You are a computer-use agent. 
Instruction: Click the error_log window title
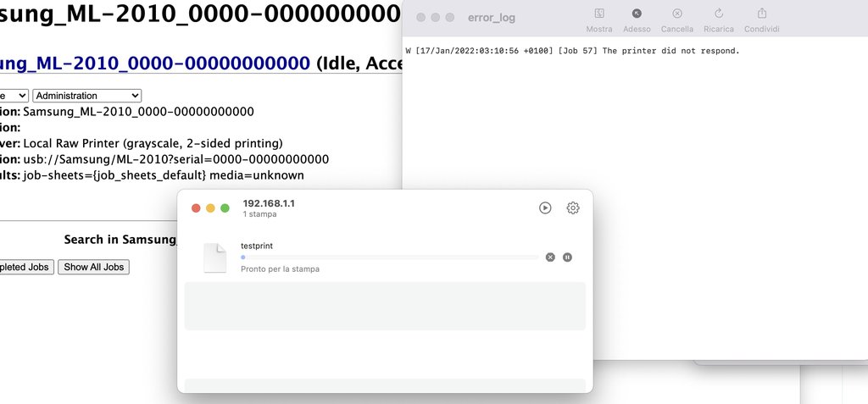click(492, 18)
